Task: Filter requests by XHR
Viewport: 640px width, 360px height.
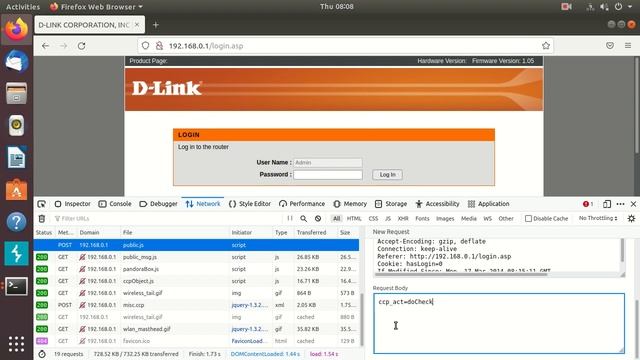Action: (x=403, y=218)
